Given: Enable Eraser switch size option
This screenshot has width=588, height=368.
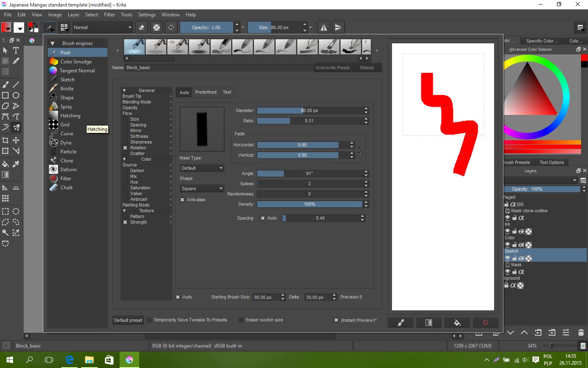Looking at the screenshot, I should (x=241, y=320).
